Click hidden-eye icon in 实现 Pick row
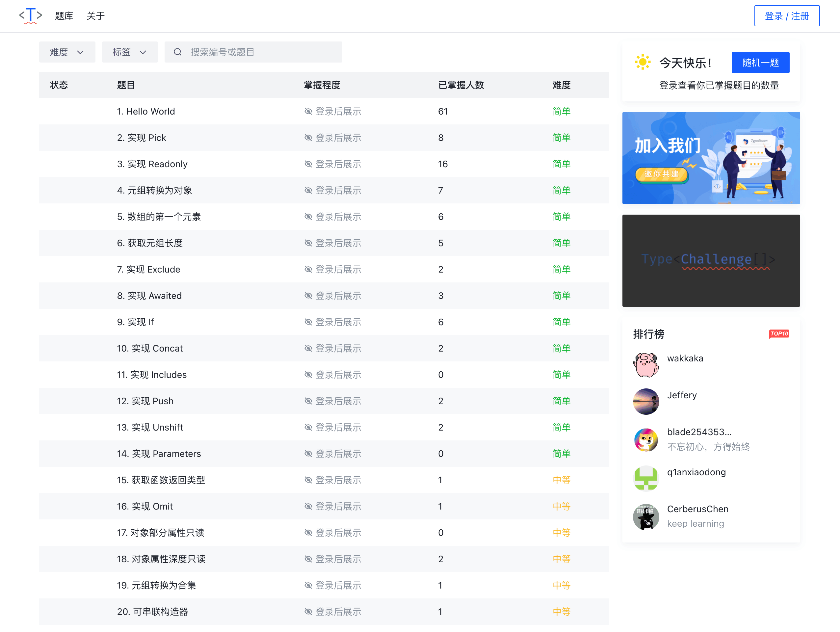840x632 pixels. (x=308, y=138)
